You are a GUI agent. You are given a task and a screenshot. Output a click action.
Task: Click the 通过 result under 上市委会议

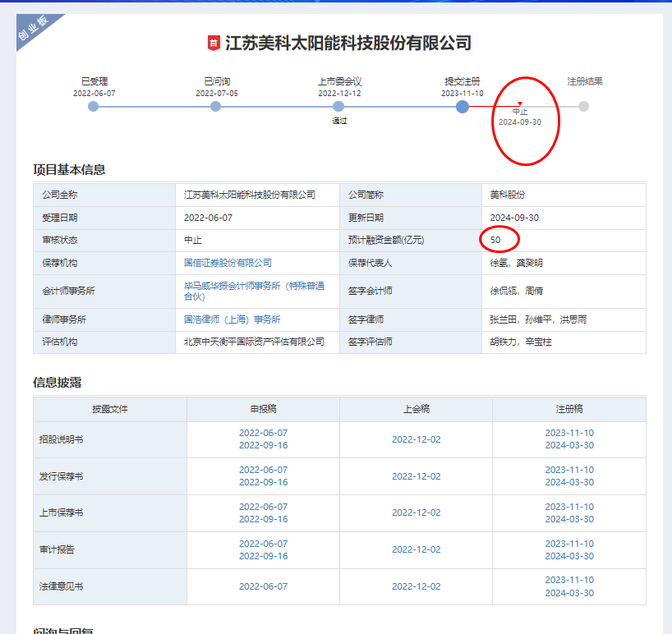[x=339, y=121]
